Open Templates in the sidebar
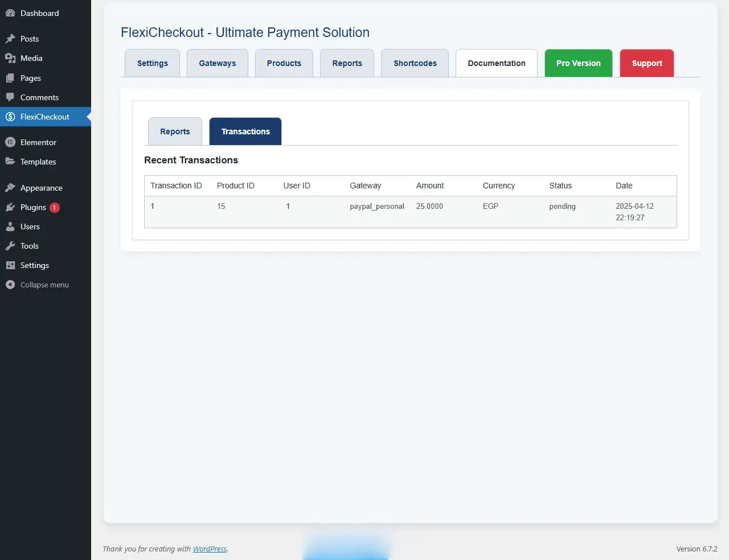This screenshot has height=560, width=729. (x=46, y=162)
